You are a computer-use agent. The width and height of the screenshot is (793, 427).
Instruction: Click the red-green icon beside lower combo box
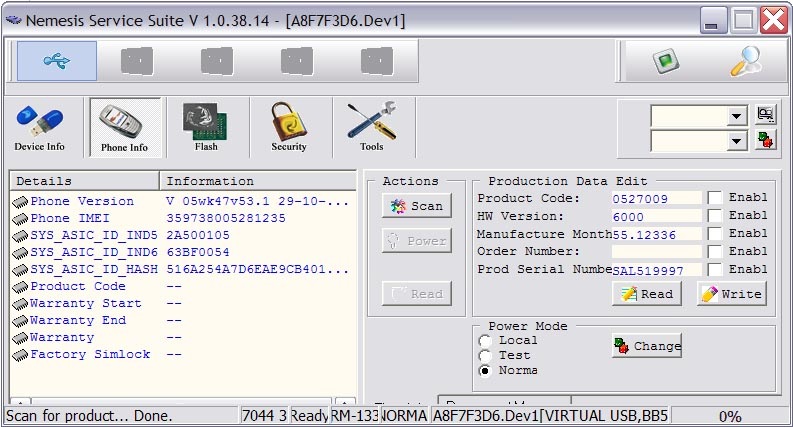pos(766,140)
